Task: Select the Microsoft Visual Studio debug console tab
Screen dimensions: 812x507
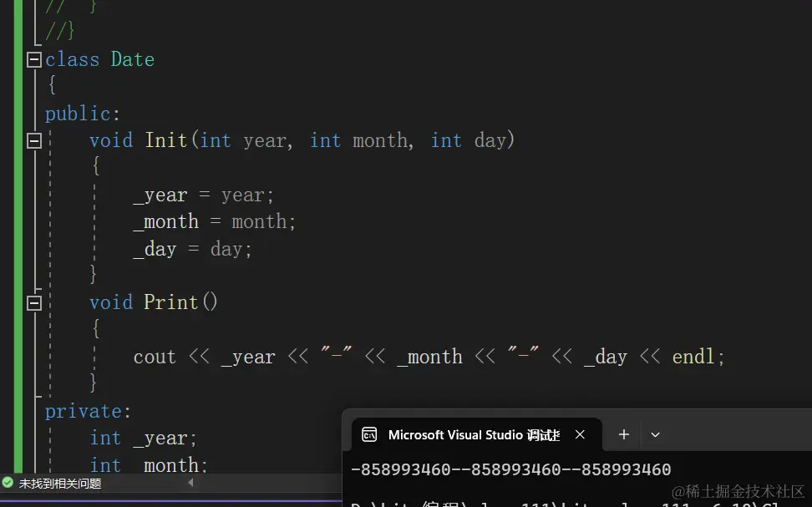Action: coord(476,434)
